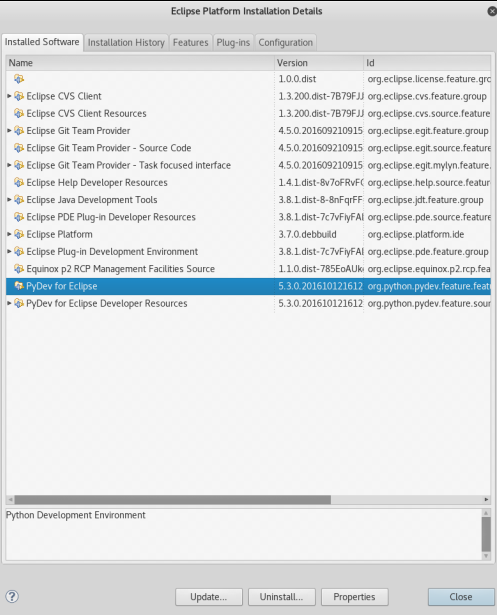Expand Eclipse Plug-in Development Environment node
Image resolution: width=497 pixels, height=615 pixels.
pos(9,251)
